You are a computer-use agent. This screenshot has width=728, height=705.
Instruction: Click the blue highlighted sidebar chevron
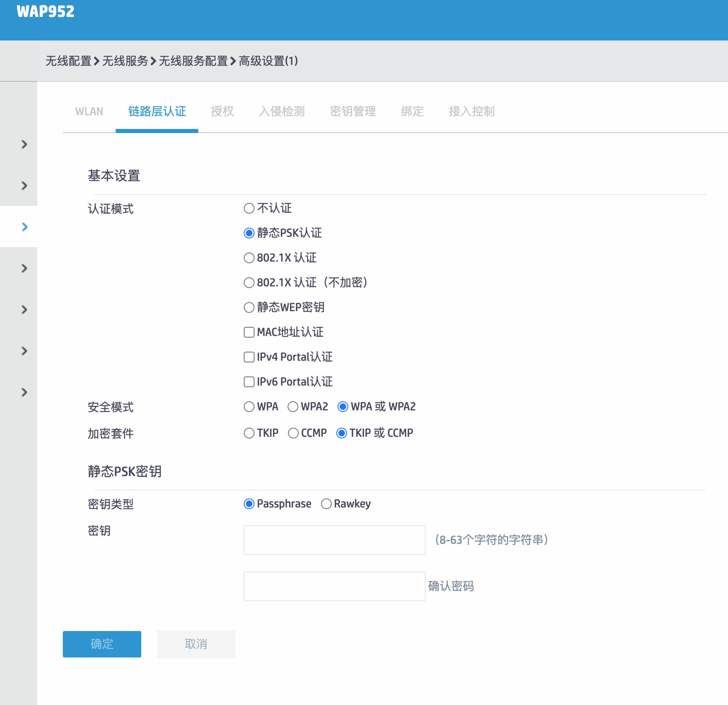(x=24, y=227)
